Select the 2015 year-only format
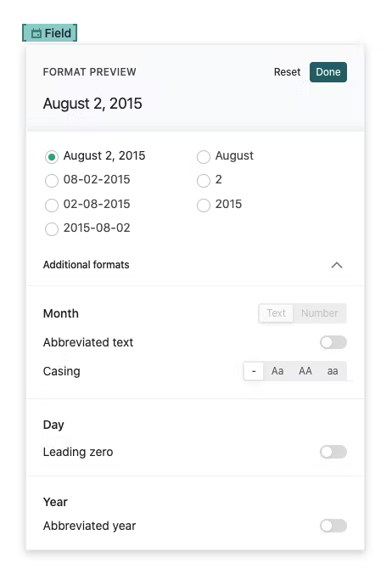Viewport: 392px width, 580px height. [x=204, y=206]
